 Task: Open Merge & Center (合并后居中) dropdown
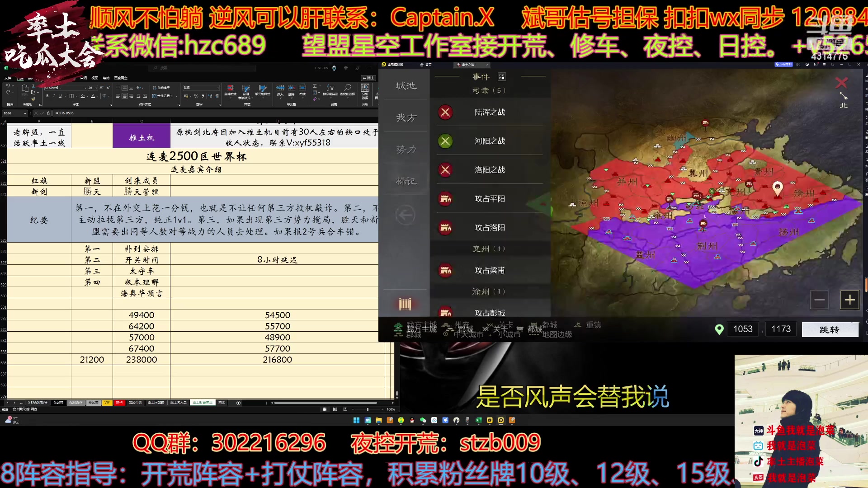click(176, 96)
